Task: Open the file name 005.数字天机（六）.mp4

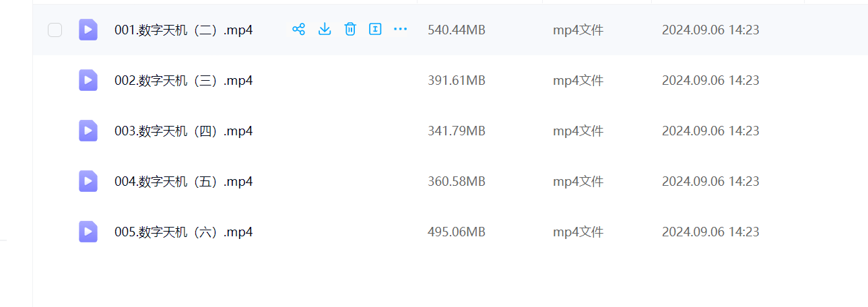Action: [183, 232]
